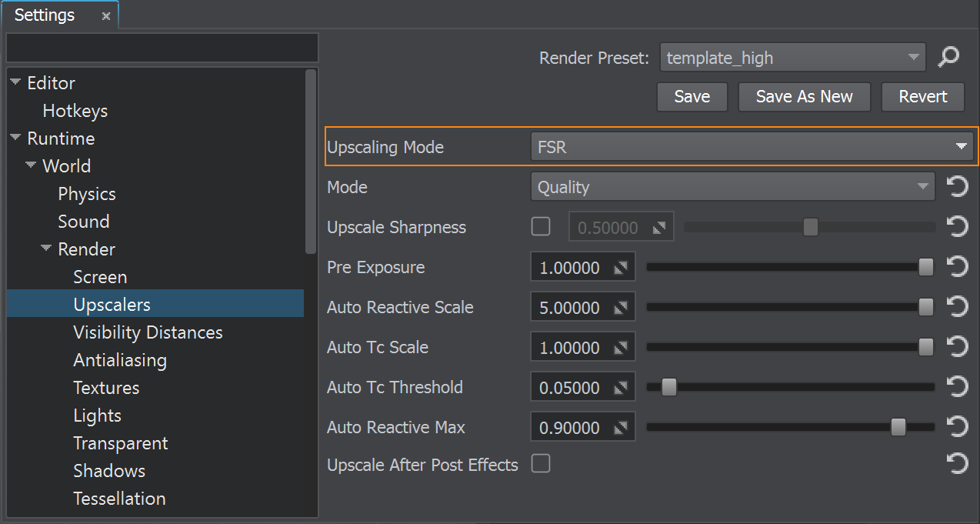The height and width of the screenshot is (524, 980).
Task: Click the Save button
Action: (692, 97)
